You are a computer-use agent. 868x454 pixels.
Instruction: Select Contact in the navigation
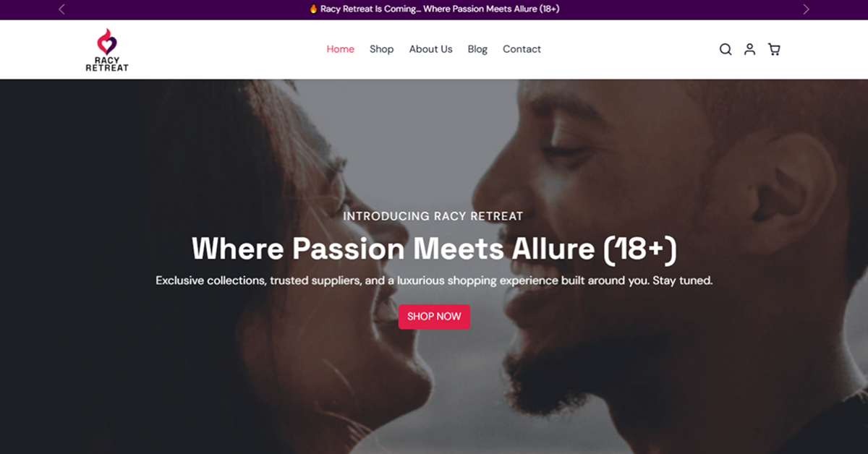tap(522, 49)
